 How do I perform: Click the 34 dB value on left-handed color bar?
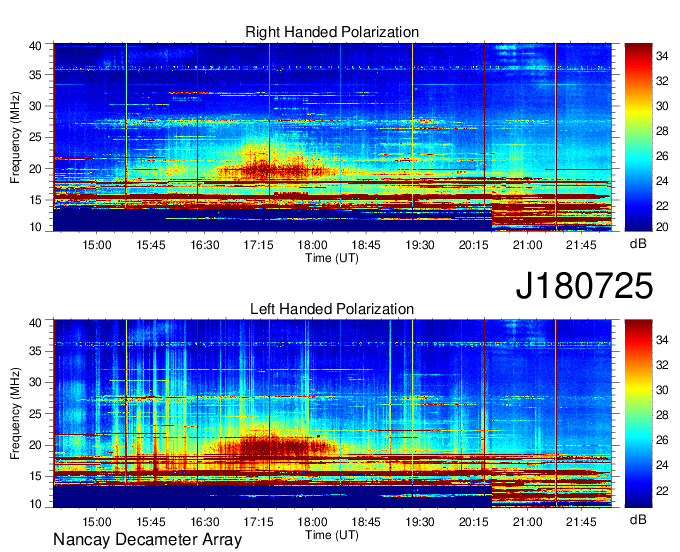[662, 340]
